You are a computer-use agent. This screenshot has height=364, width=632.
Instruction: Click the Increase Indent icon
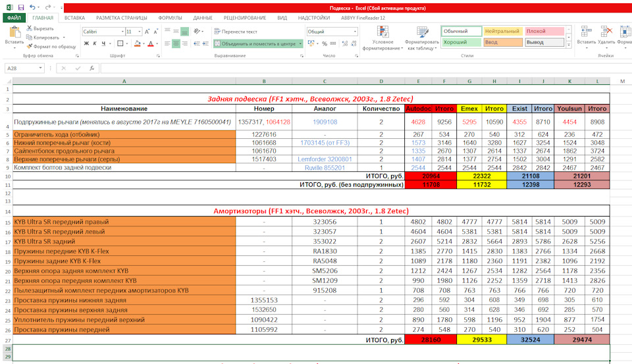205,43
